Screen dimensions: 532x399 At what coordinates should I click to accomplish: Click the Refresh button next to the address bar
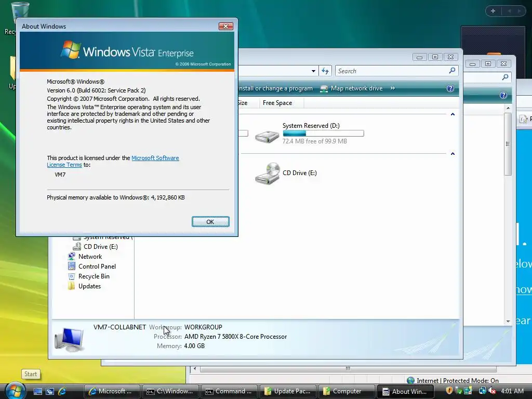[x=325, y=71]
